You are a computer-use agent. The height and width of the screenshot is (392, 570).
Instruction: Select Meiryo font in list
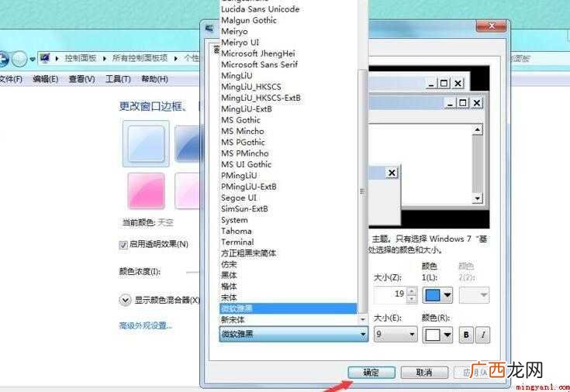(234, 32)
